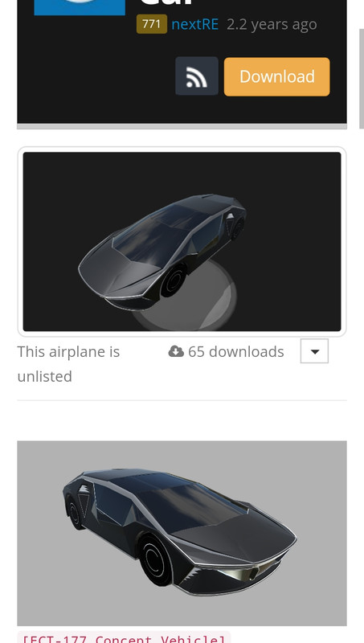Click the blue avatar image at top
364x643 pixels.
click(x=80, y=7)
